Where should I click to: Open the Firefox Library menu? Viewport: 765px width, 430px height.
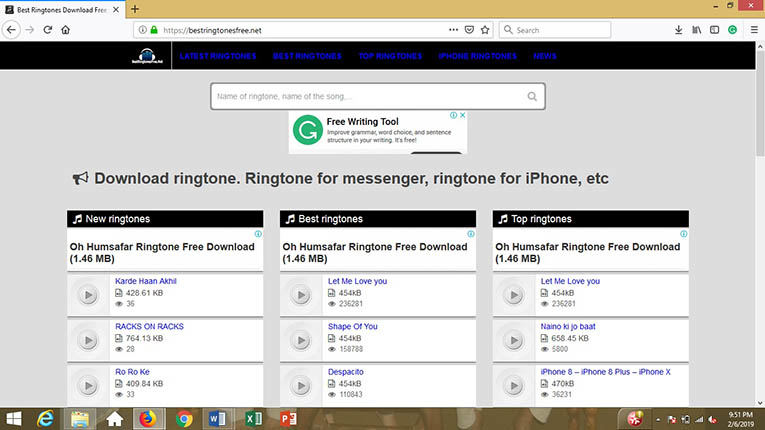coord(697,30)
